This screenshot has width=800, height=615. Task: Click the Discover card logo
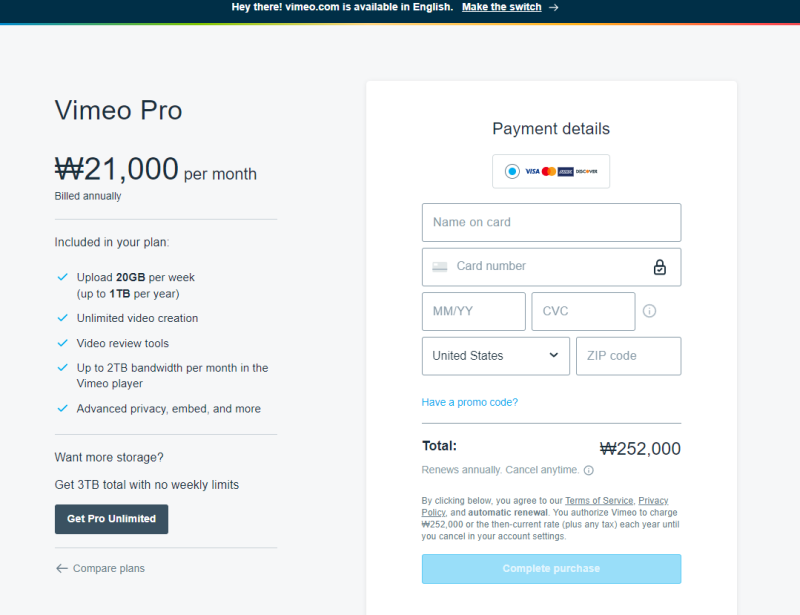pyautogui.click(x=587, y=172)
